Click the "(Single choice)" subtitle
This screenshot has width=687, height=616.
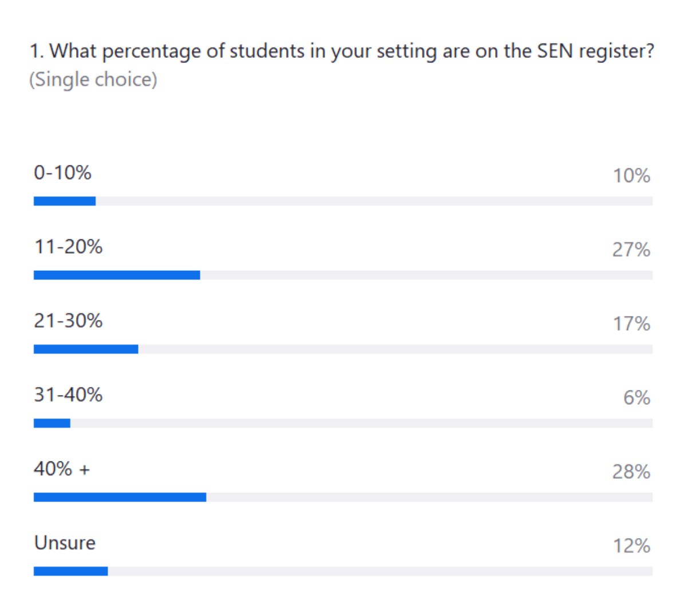pyautogui.click(x=93, y=80)
